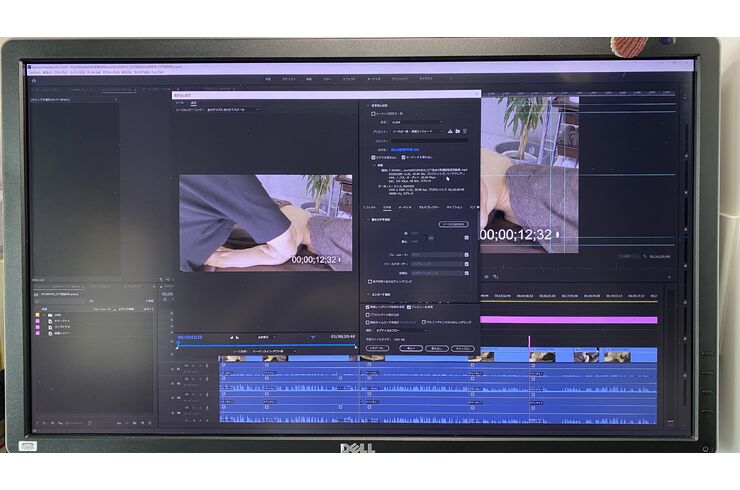Click the Comments input field
Screen dimensions: 740x490
[x=429, y=141]
